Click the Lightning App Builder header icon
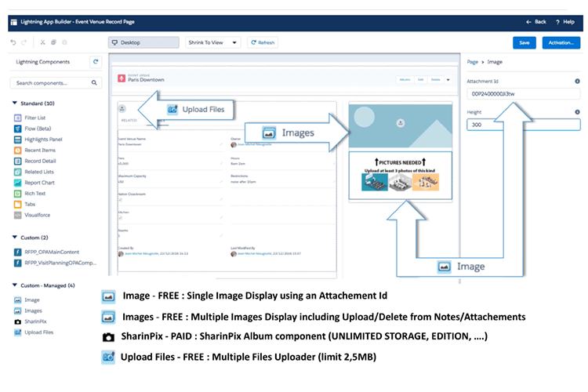Image resolution: width=588 pixels, height=392 pixels. tap(14, 22)
